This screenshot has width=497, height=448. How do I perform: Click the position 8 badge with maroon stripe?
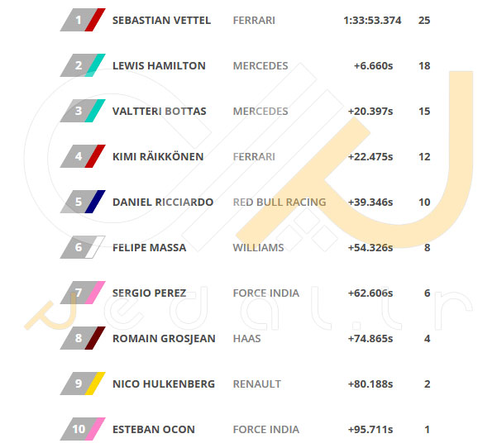pyautogui.click(x=83, y=338)
